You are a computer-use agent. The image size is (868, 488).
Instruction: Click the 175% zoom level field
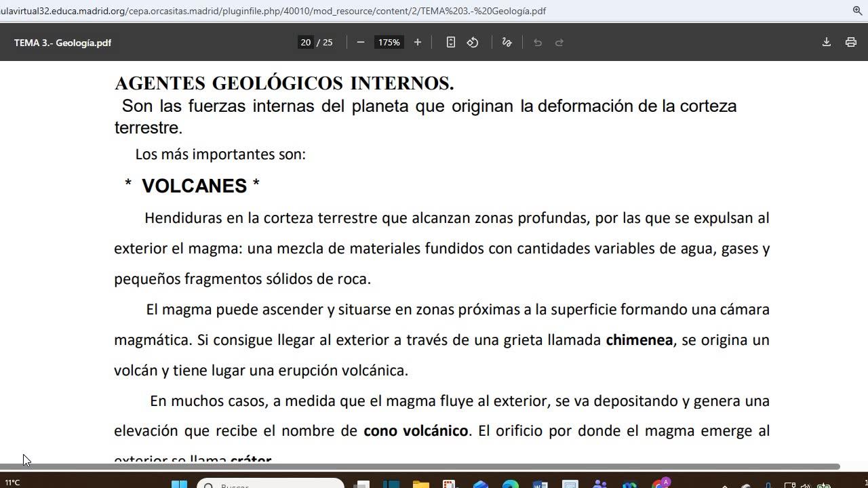389,42
